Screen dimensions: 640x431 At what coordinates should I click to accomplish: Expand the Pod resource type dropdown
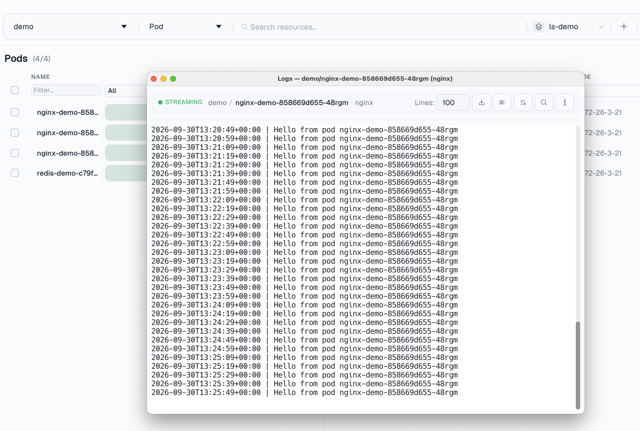185,27
